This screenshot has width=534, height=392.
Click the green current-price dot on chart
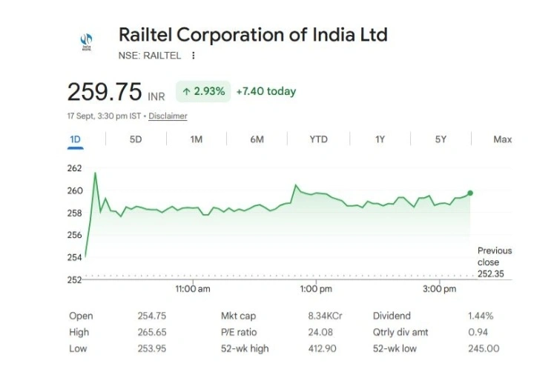tap(470, 193)
